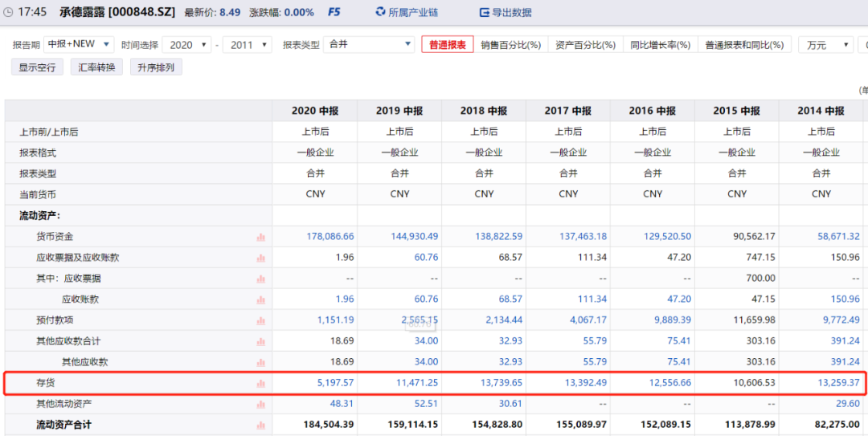Click the 所属产业链 icon in header

[x=380, y=13]
